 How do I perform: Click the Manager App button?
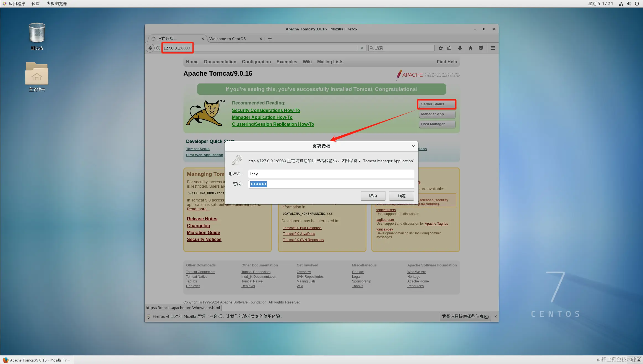point(437,114)
